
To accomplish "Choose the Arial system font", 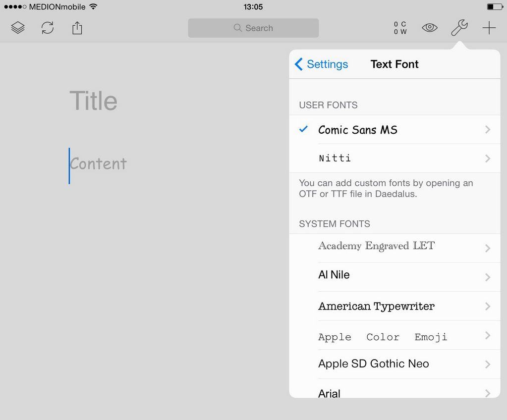I will pyautogui.click(x=329, y=393).
